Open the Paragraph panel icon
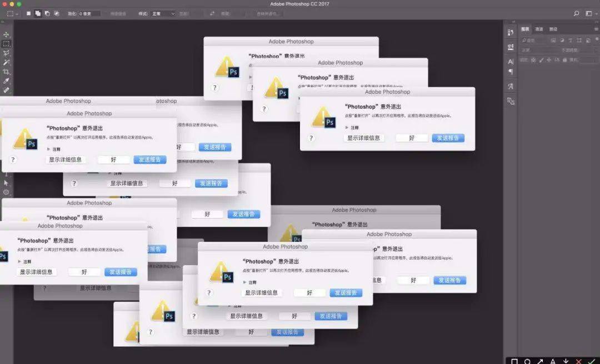 (x=511, y=72)
